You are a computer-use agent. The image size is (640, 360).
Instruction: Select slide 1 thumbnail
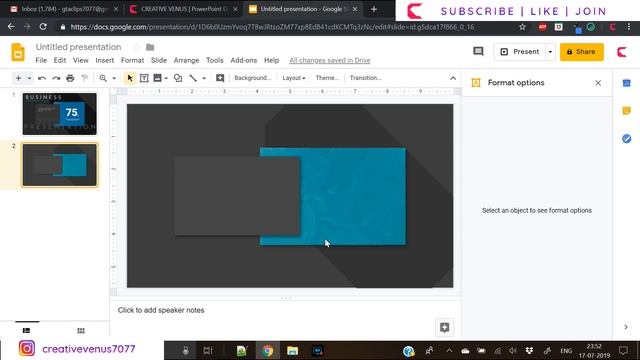(60, 114)
